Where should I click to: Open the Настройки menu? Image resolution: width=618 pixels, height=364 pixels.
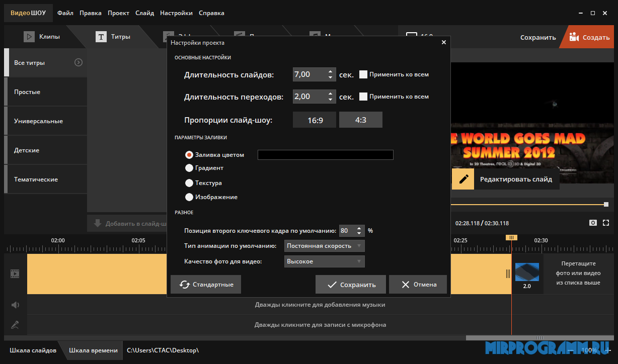pyautogui.click(x=176, y=13)
